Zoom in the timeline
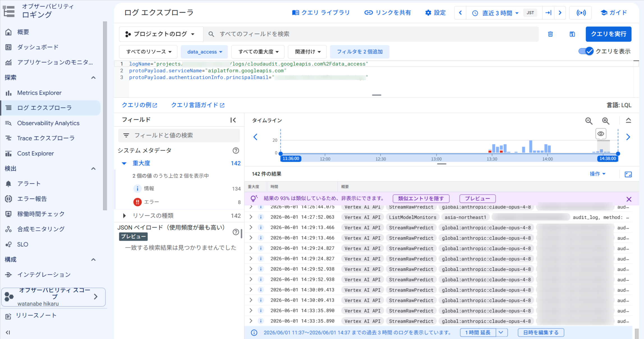 click(x=606, y=121)
